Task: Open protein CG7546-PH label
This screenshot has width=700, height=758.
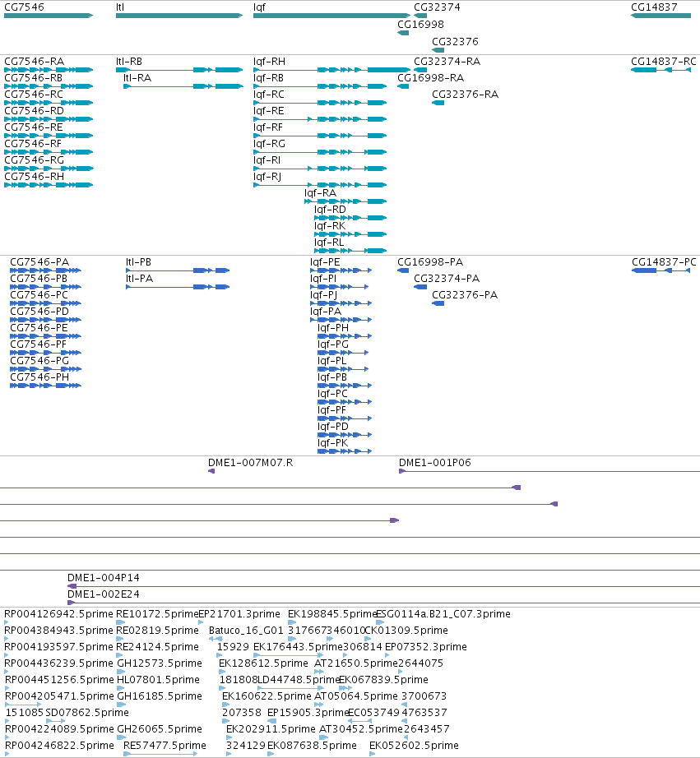Action: [39, 377]
